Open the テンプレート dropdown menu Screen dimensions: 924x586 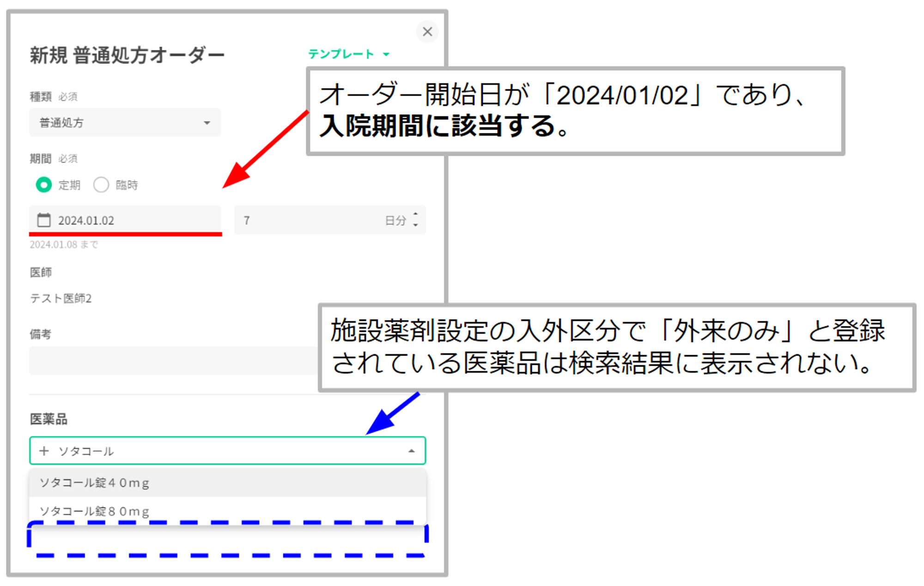point(341,54)
